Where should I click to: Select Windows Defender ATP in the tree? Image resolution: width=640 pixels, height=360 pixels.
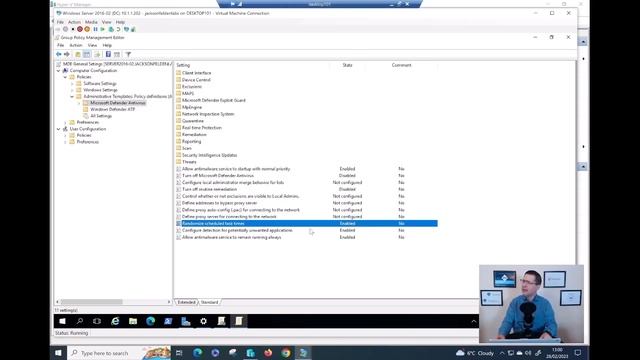click(x=113, y=109)
